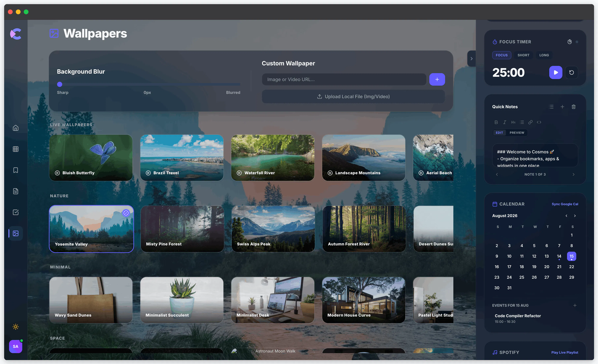Select August 14 in the calendar
The image size is (598, 364).
click(x=559, y=256)
